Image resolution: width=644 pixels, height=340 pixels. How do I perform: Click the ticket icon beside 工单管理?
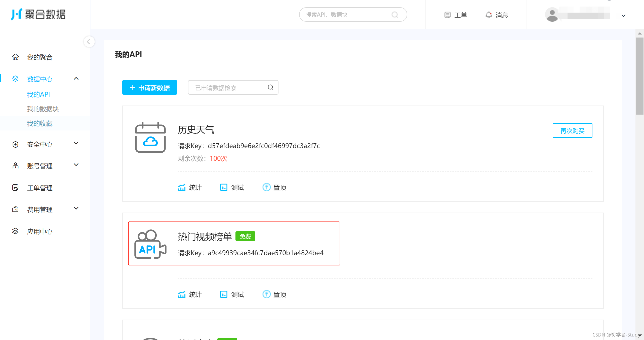[x=15, y=188]
